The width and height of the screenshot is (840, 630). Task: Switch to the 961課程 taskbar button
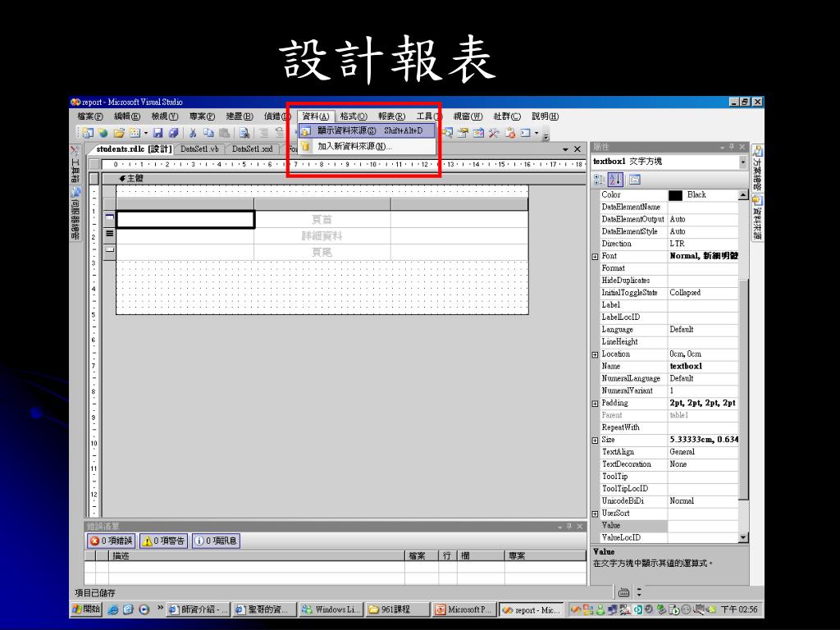[396, 609]
